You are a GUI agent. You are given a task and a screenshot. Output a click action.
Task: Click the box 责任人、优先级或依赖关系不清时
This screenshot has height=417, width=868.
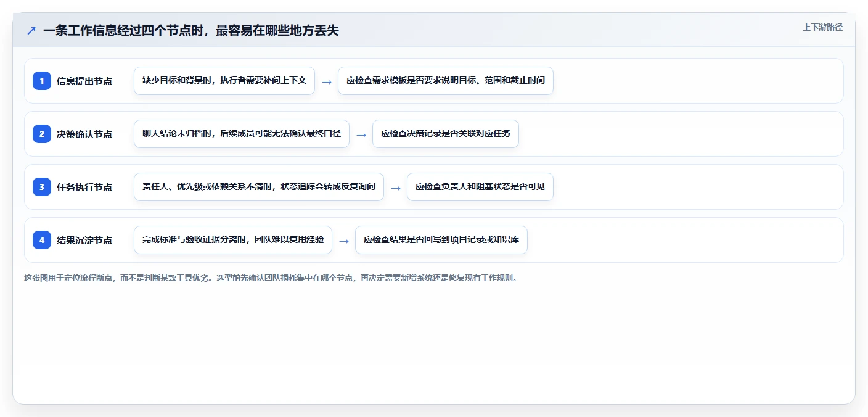click(x=259, y=187)
